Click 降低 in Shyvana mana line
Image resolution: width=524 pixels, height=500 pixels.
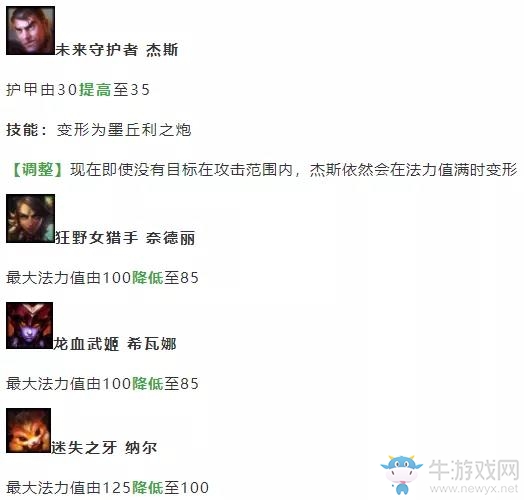point(148,383)
